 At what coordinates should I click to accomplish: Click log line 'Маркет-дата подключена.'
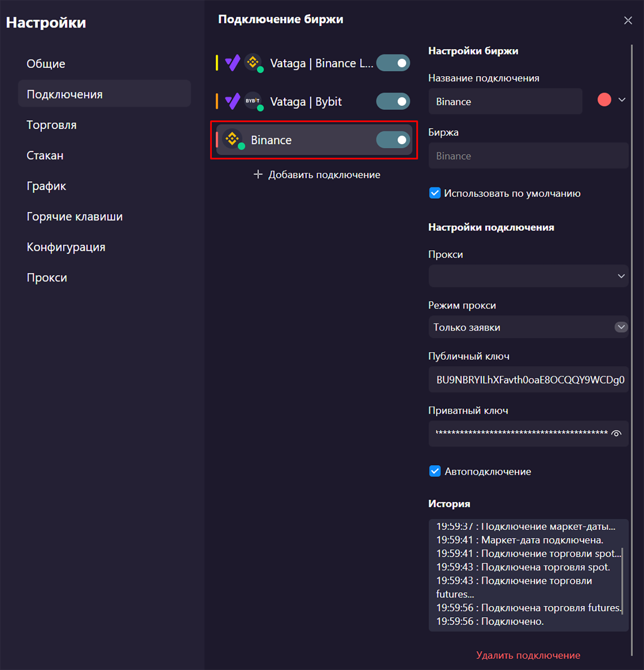[520, 540]
